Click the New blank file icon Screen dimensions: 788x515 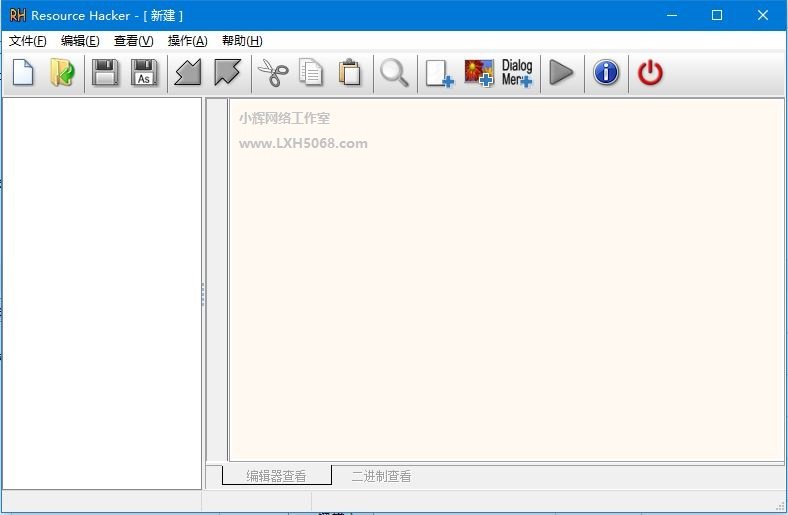23,73
